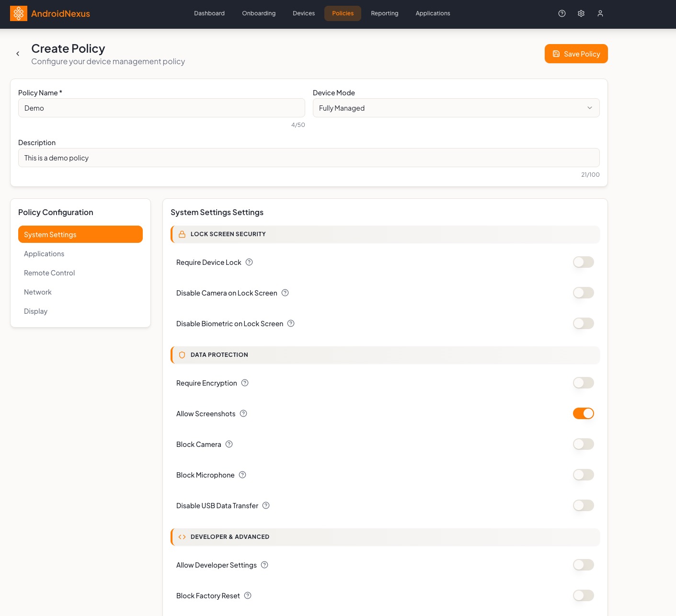Viewport: 676px width, 616px height.
Task: Show help for Block Microphone
Action: coord(242,475)
